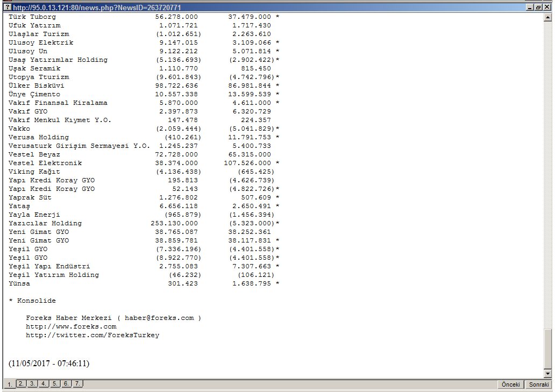Click Yazıcılar Holding row label

[x=45, y=223]
